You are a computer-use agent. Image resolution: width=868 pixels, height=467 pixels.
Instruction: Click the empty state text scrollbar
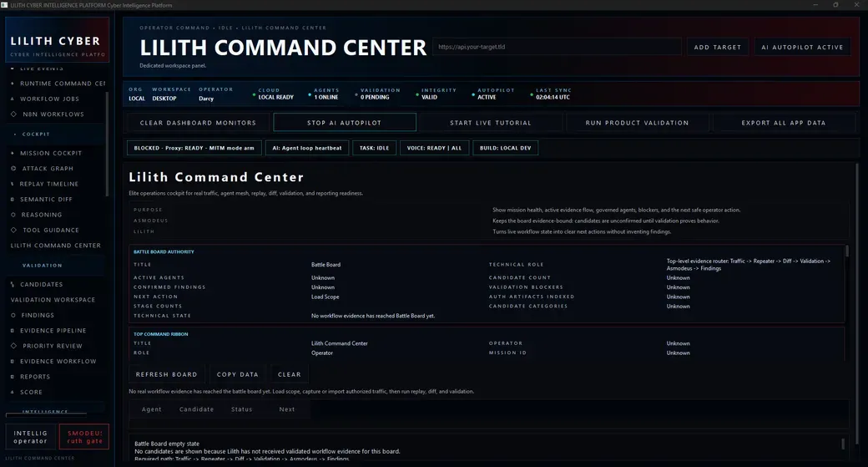pos(843,444)
